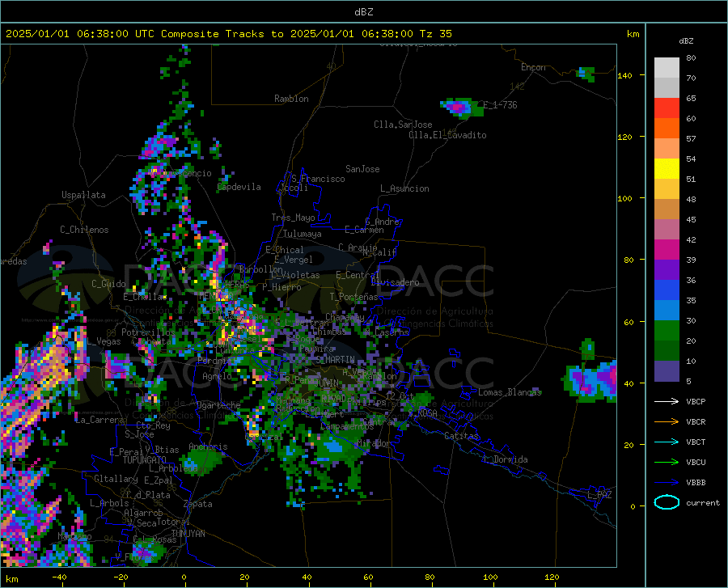728x588 pixels.
Task: Click the 'current' legend label
Action: (x=703, y=502)
